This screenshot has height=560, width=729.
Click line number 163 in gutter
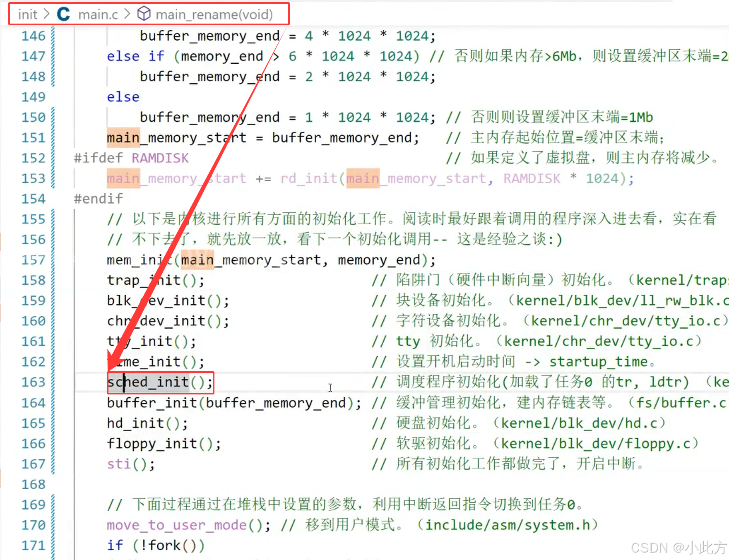point(33,382)
